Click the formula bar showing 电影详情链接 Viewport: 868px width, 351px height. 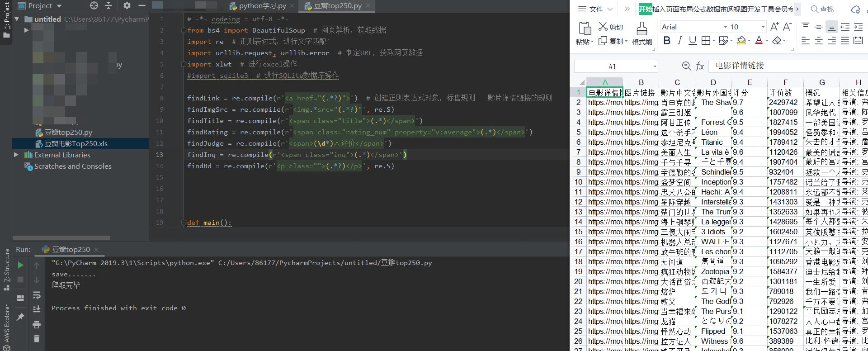click(788, 66)
